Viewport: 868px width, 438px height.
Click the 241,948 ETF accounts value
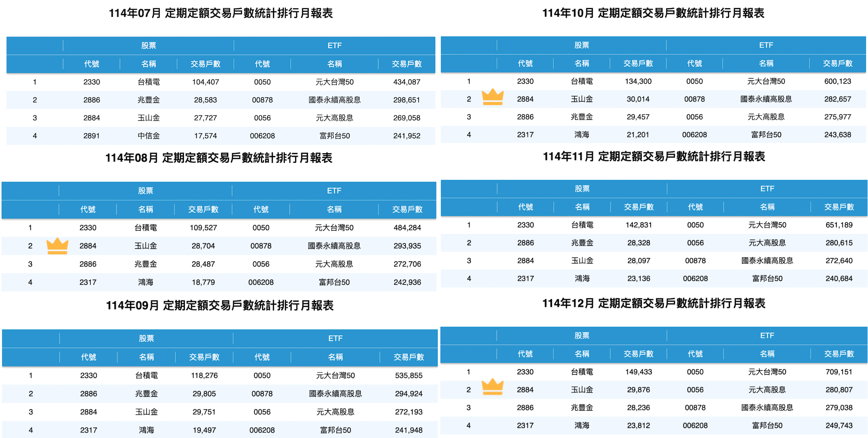408,430
